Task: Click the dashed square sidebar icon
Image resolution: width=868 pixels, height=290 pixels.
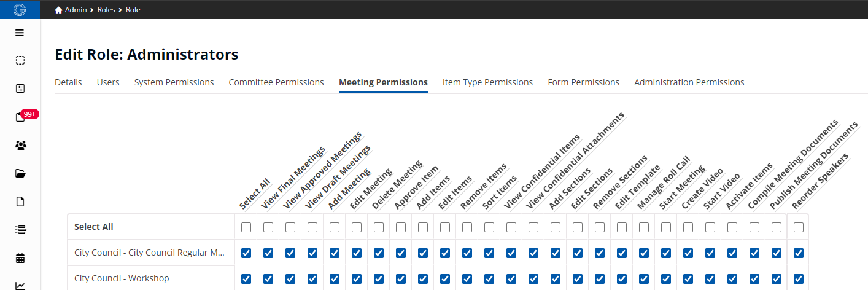Action: pyautogui.click(x=20, y=60)
